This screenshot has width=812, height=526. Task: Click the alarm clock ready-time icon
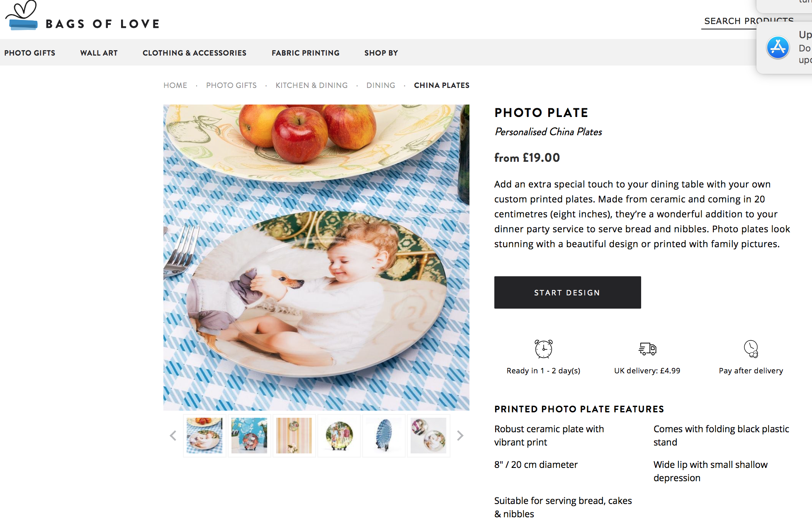pos(543,349)
